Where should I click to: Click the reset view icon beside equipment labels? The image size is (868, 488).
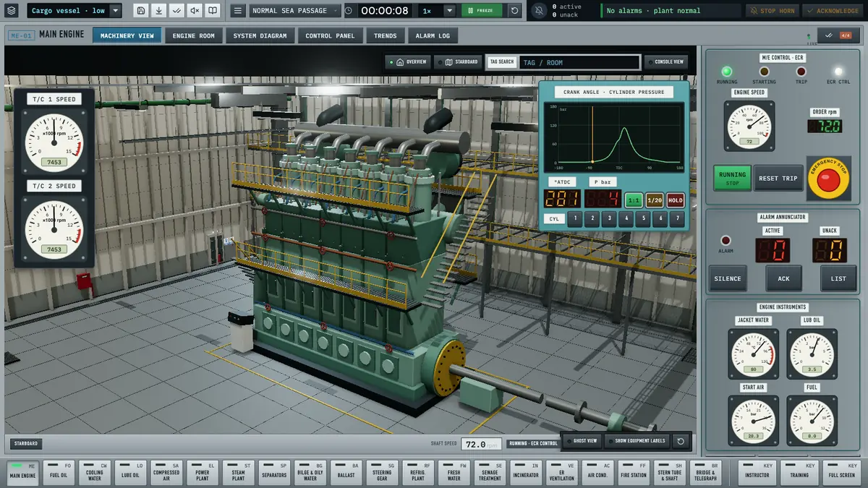680,440
